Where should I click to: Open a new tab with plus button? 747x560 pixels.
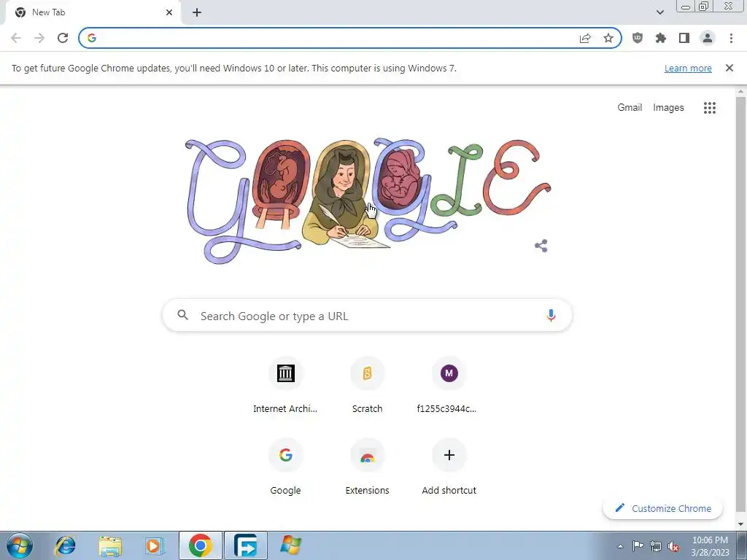(197, 12)
